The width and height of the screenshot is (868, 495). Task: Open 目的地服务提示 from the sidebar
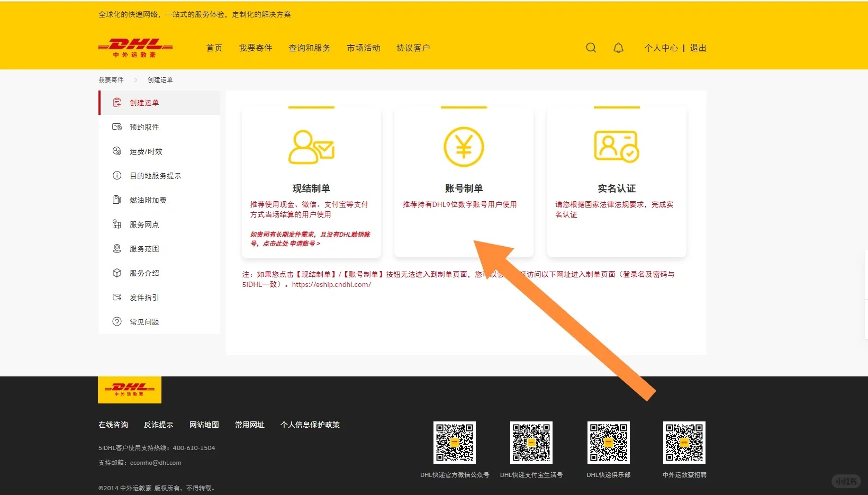(x=155, y=176)
